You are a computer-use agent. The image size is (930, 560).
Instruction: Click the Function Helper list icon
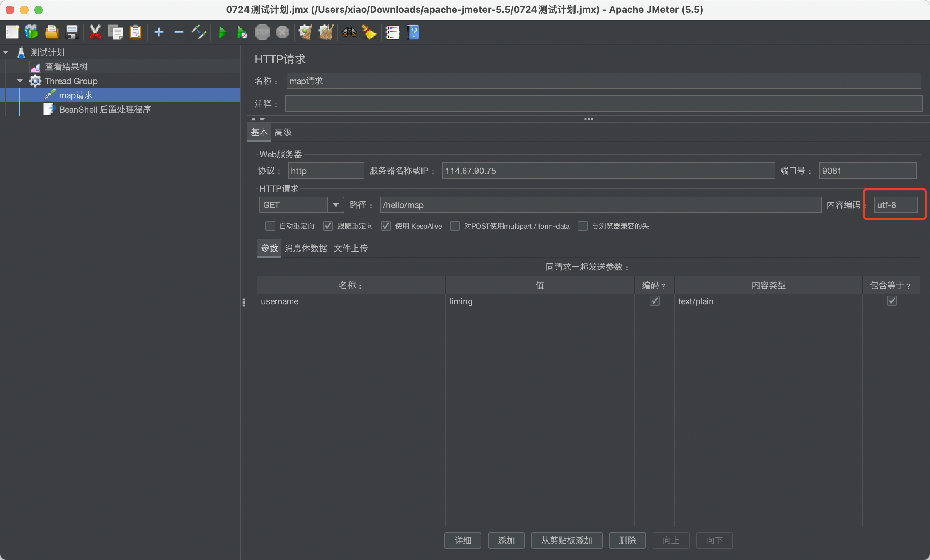pos(392,32)
